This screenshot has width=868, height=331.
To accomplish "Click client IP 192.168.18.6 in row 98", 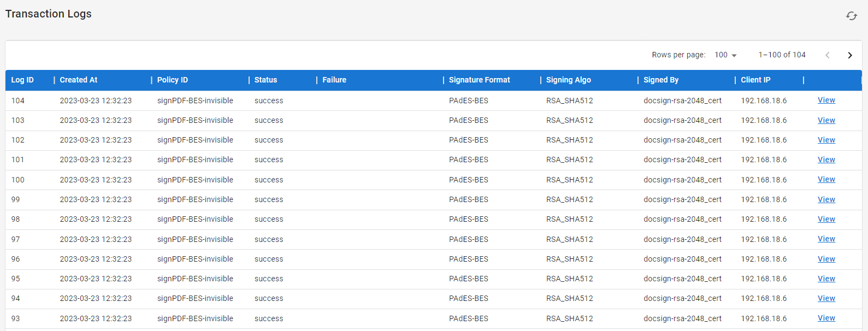I will point(764,219).
